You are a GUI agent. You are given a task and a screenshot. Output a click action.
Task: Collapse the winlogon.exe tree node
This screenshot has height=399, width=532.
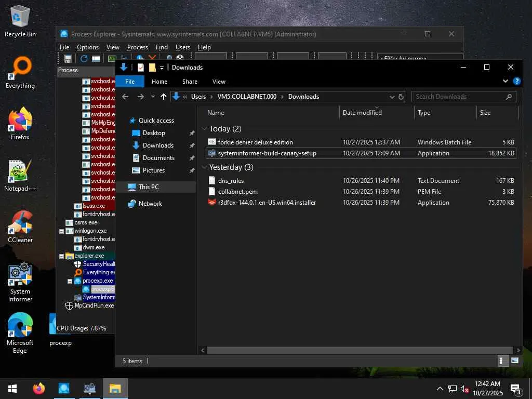click(61, 231)
